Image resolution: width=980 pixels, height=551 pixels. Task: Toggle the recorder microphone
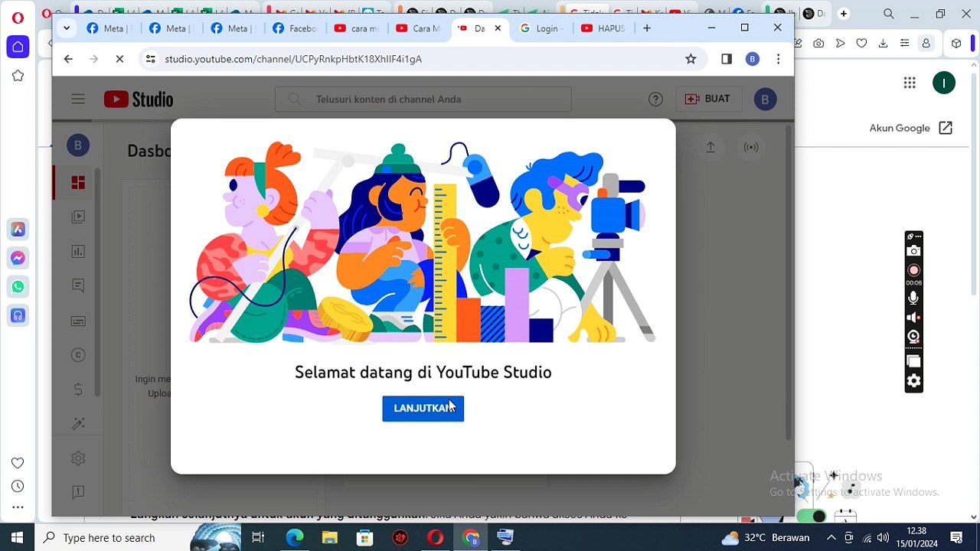point(913,298)
